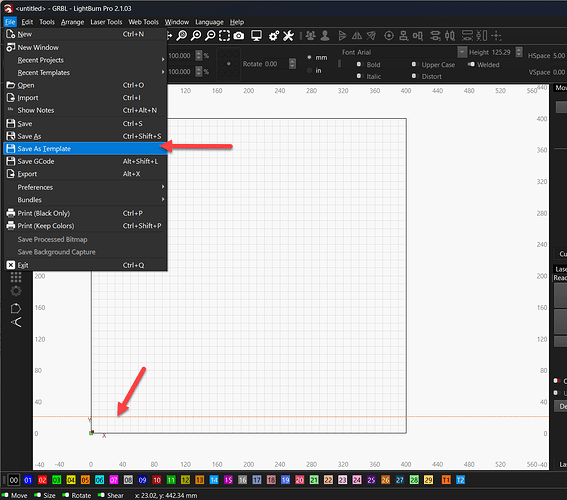Click the mirror across line icon

point(371,35)
